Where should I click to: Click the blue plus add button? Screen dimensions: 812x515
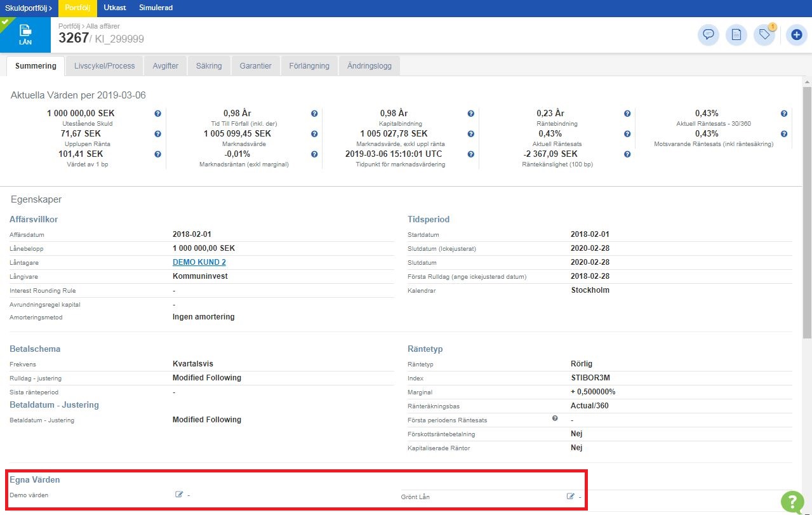click(796, 34)
